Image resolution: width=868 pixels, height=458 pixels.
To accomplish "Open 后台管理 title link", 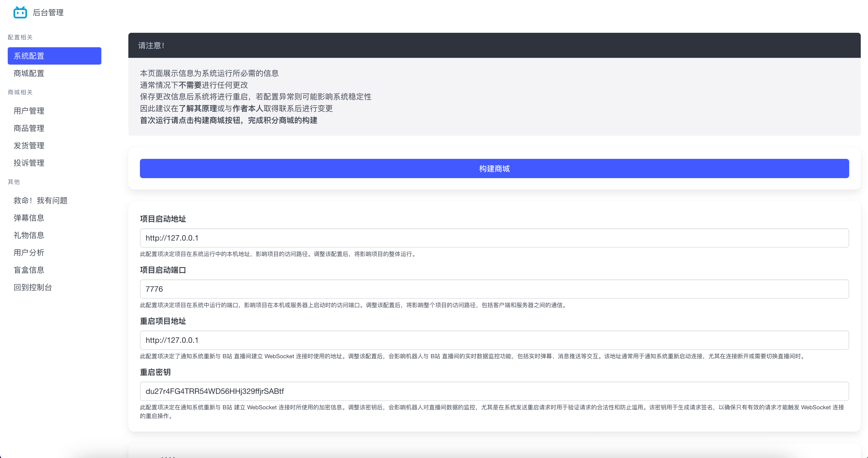I will click(x=48, y=13).
